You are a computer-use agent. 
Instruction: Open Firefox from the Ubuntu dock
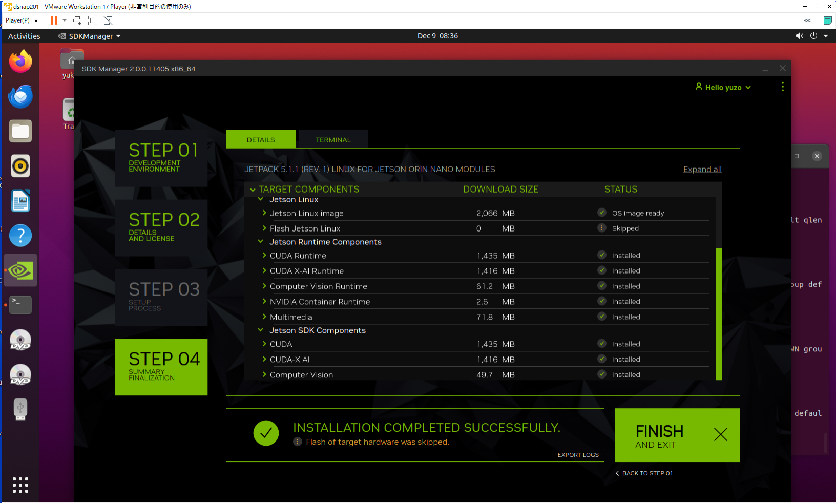(x=20, y=61)
